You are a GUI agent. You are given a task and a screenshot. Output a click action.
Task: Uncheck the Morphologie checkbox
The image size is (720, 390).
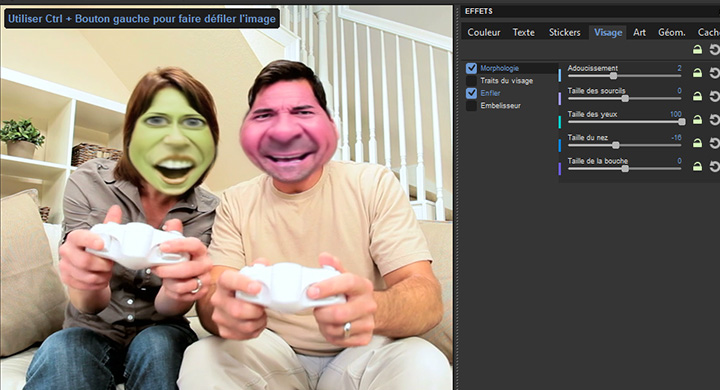(x=471, y=68)
